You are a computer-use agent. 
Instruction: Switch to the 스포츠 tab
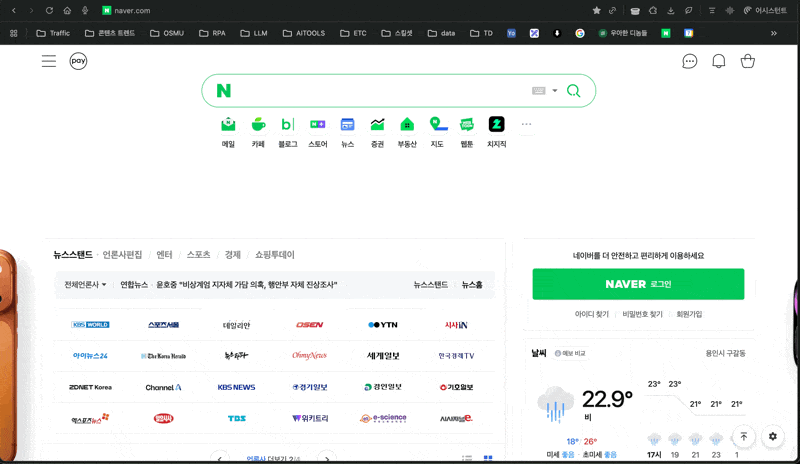(x=198, y=255)
